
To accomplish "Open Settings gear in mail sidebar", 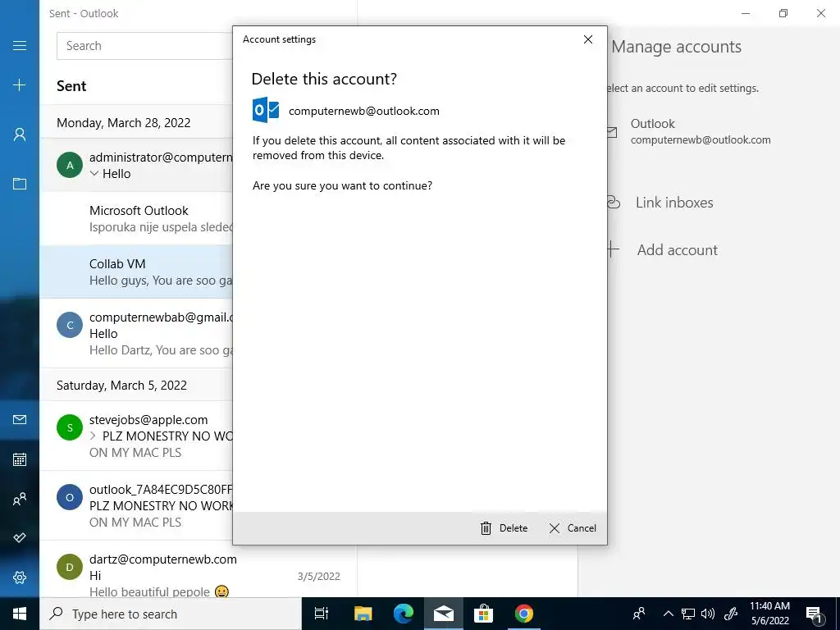I will 20,577.
